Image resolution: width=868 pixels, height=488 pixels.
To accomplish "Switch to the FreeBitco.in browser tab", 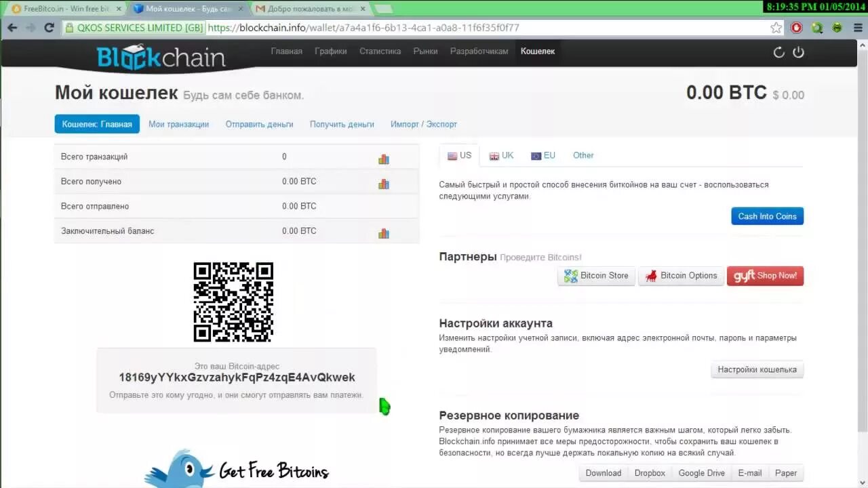I will [x=51, y=9].
